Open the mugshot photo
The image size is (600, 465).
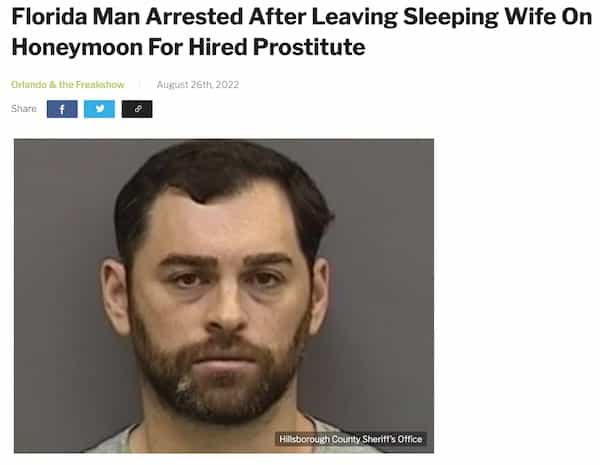[x=224, y=296]
